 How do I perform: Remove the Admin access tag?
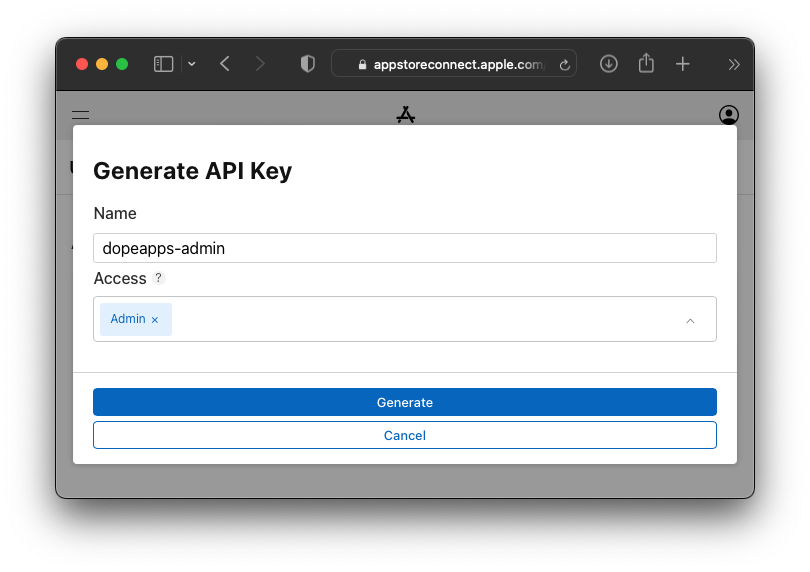coord(154,320)
